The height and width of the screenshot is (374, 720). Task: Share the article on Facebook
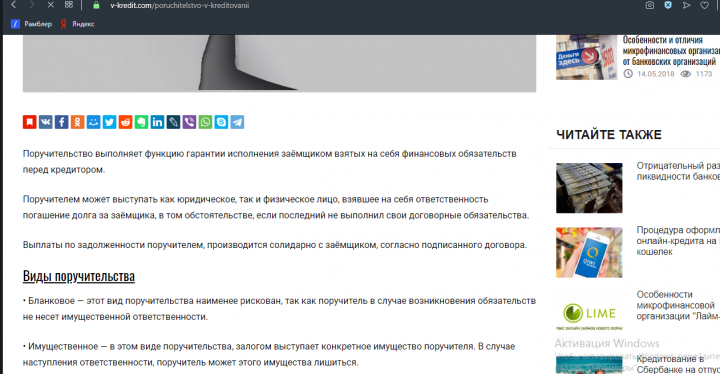62,122
